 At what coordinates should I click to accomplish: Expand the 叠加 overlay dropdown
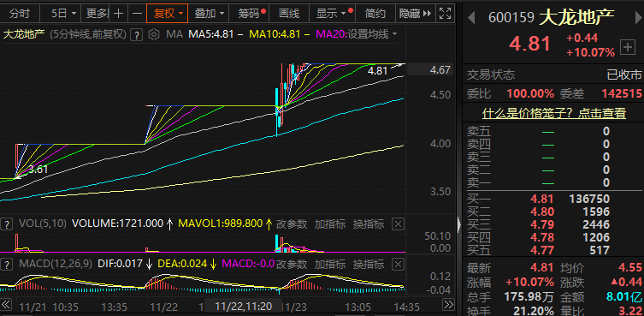pyautogui.click(x=209, y=14)
